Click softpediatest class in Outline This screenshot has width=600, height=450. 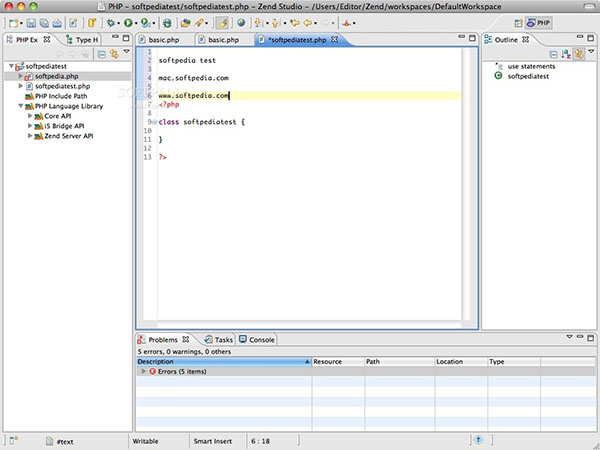pos(528,76)
